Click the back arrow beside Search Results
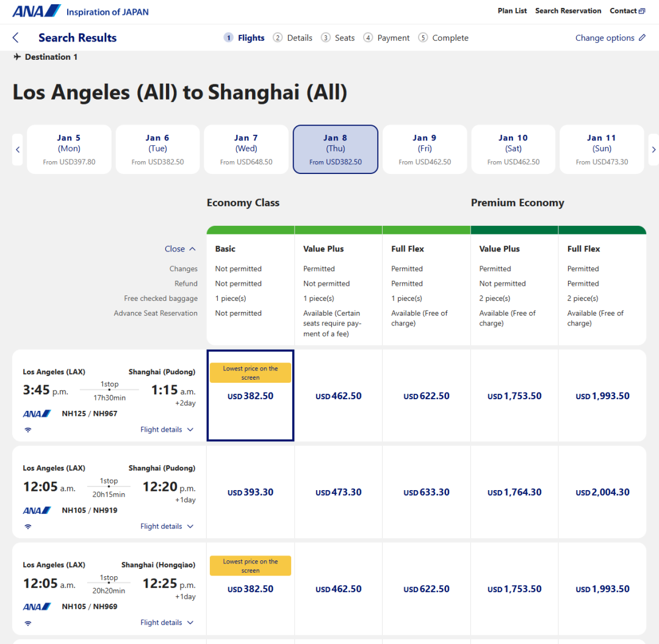The height and width of the screenshot is (644, 659). (16, 38)
